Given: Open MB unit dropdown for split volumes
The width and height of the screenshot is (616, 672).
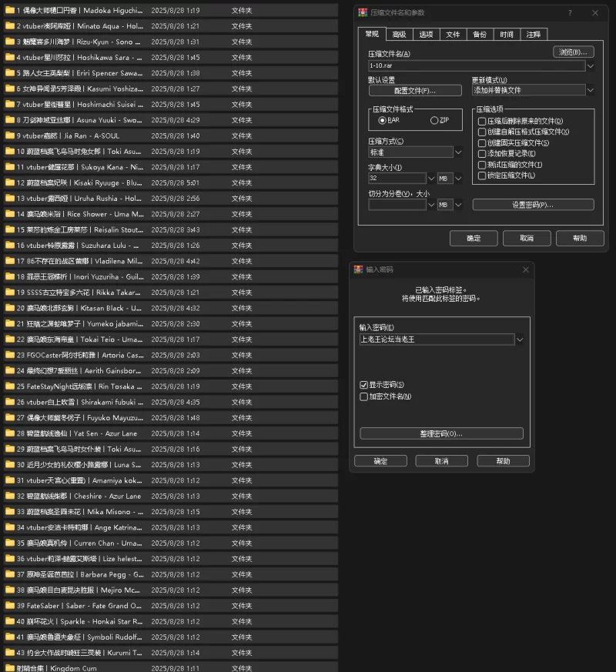Looking at the screenshot, I should [458, 205].
